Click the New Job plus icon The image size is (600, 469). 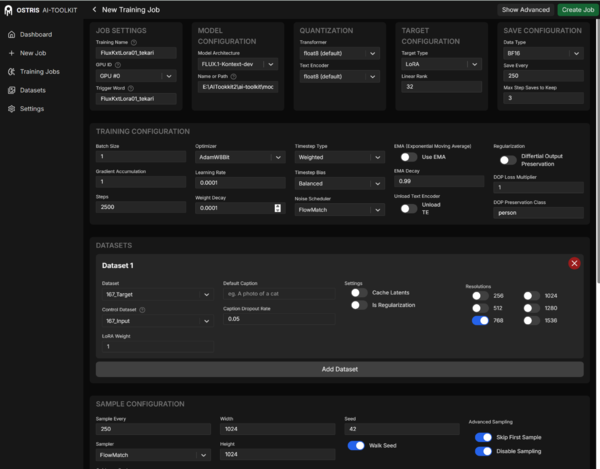(x=11, y=53)
